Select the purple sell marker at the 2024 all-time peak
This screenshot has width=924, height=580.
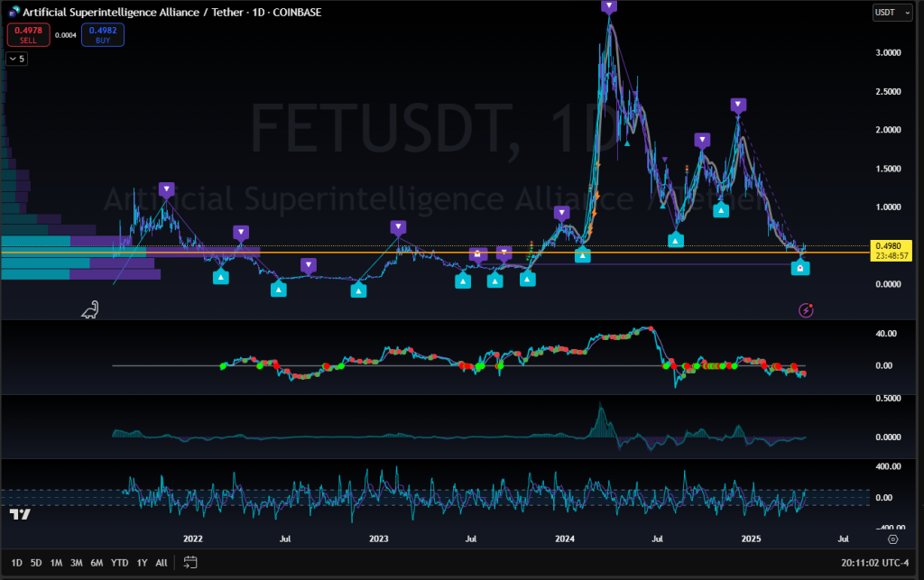[x=609, y=6]
